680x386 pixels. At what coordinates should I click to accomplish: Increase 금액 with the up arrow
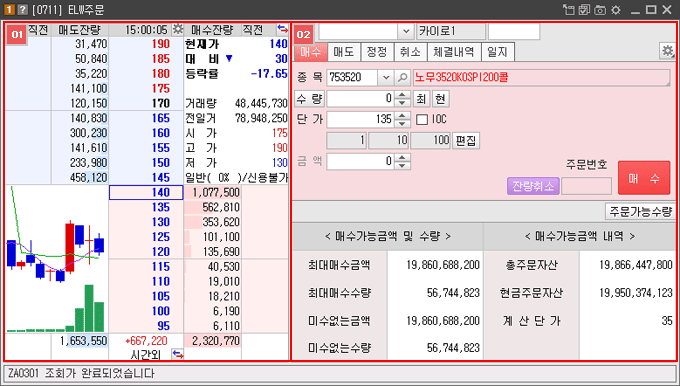coord(402,157)
